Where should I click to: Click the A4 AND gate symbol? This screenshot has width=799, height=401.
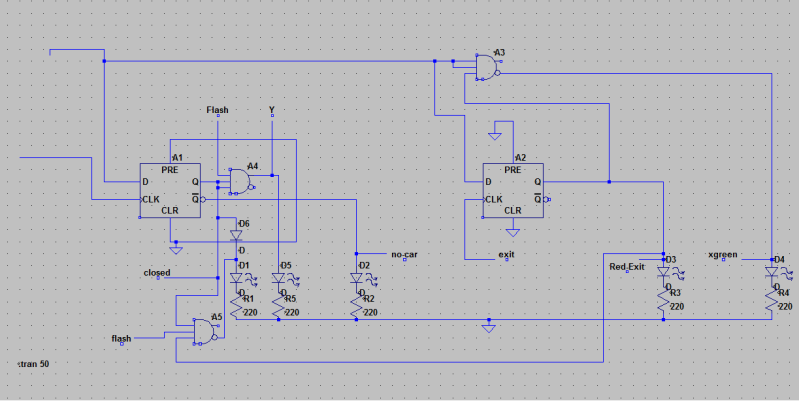pyautogui.click(x=242, y=181)
